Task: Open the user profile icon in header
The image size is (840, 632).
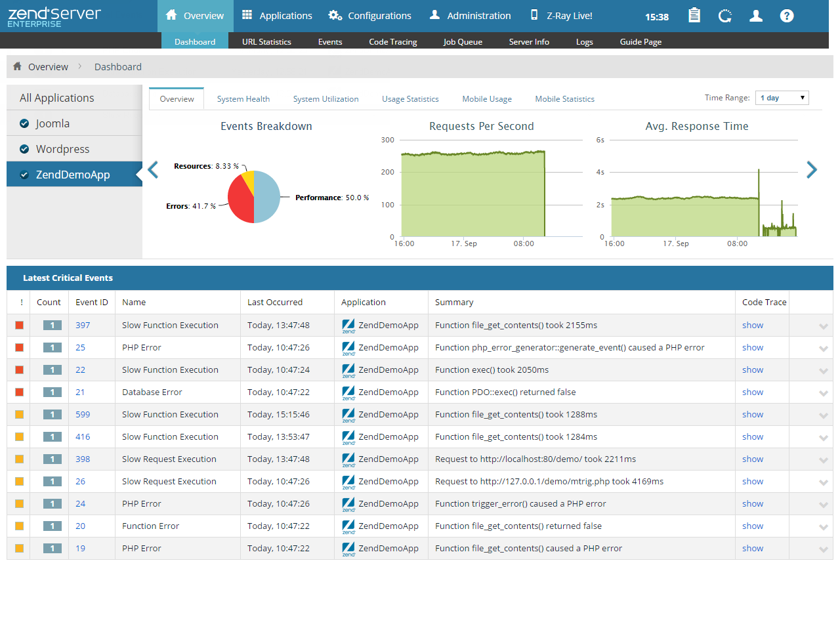Action: click(x=756, y=16)
